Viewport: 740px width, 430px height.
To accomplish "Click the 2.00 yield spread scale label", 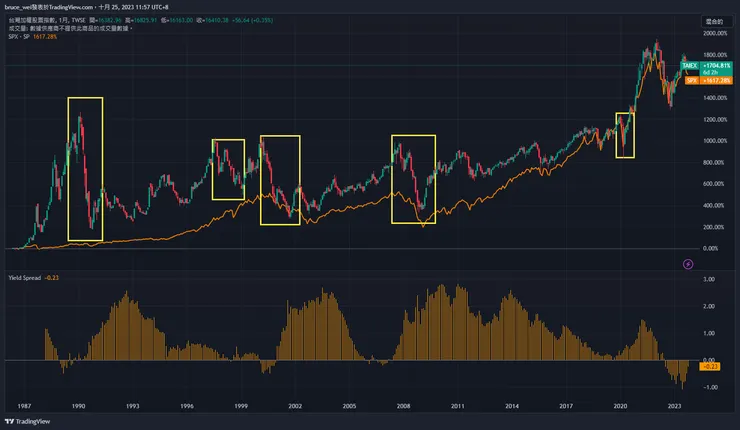I will [709, 306].
